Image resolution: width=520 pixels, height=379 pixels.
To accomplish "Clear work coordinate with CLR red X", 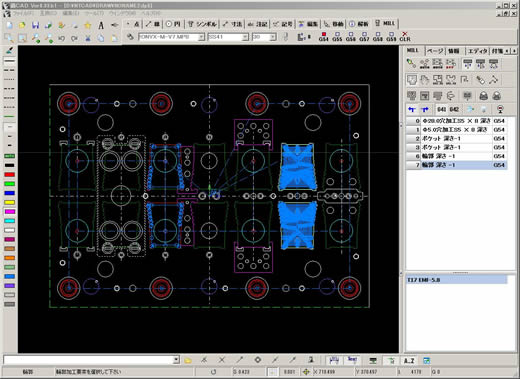I will pos(405,37).
